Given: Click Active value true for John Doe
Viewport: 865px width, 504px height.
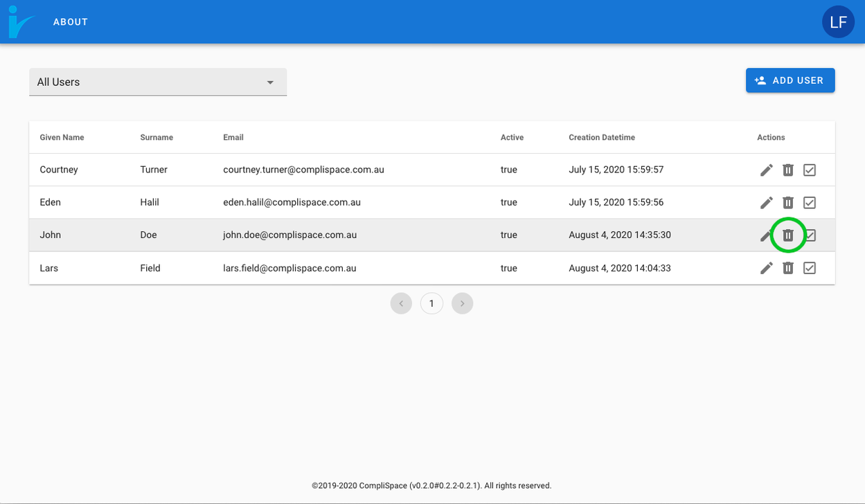Looking at the screenshot, I should tap(509, 235).
